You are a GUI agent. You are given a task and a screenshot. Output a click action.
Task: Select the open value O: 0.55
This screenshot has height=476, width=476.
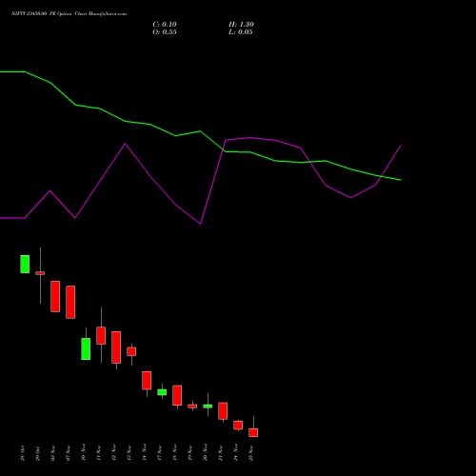pos(165,32)
